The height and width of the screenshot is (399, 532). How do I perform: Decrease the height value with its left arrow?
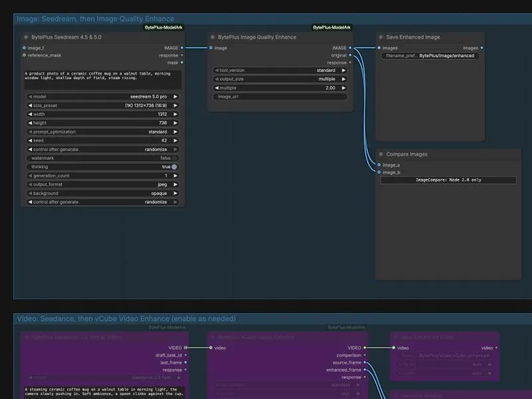point(30,123)
